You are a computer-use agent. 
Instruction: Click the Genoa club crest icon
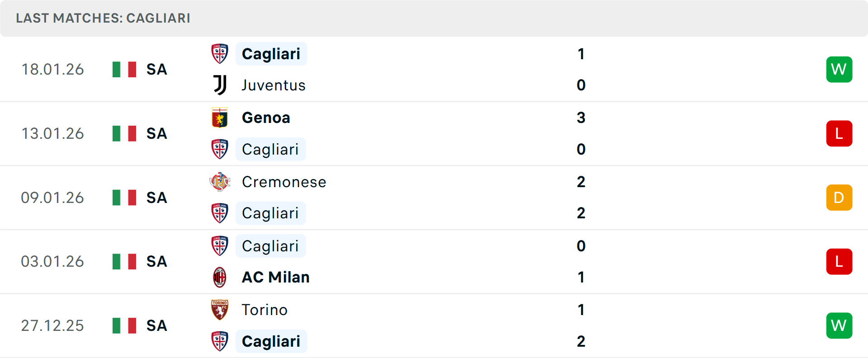click(x=220, y=118)
